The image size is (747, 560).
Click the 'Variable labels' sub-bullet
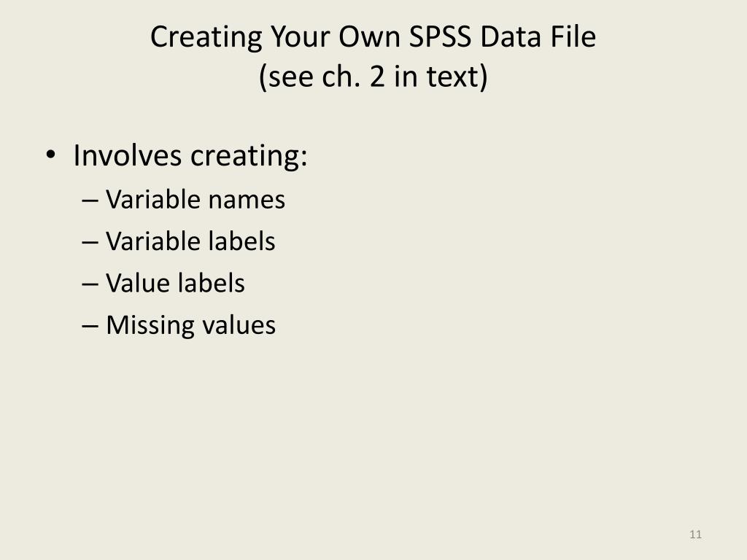[190, 241]
